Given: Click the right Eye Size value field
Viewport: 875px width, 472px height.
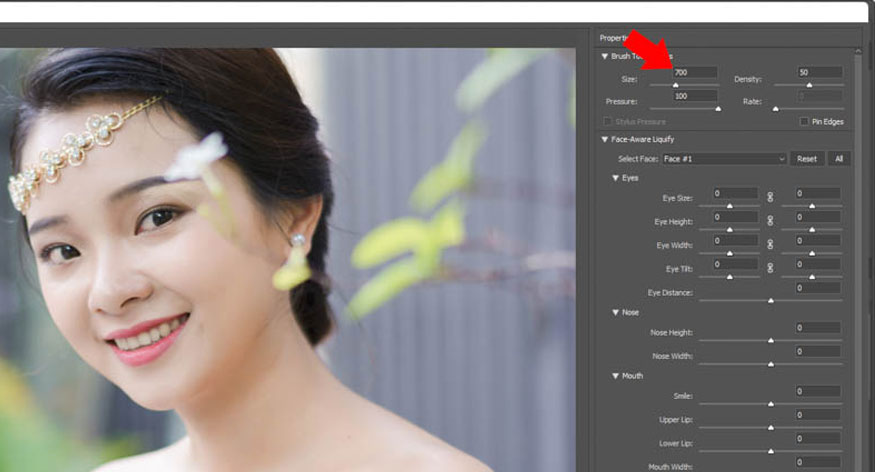Looking at the screenshot, I should [818, 193].
